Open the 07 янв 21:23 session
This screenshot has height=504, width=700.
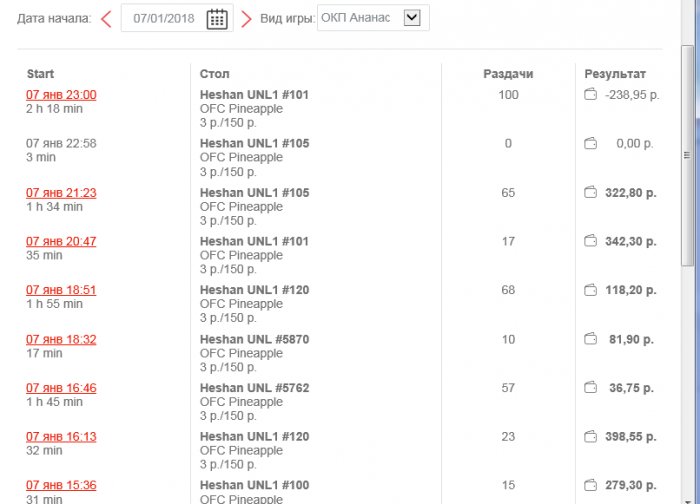pos(61,193)
